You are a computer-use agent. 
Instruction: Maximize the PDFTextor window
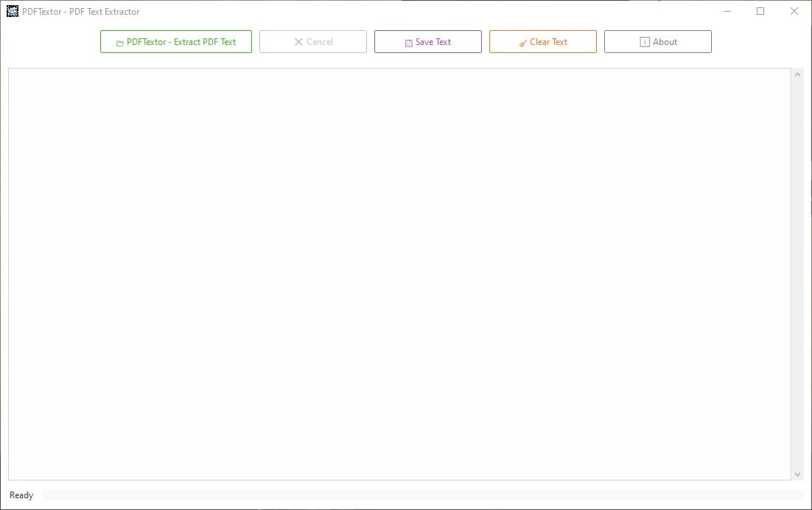760,10
